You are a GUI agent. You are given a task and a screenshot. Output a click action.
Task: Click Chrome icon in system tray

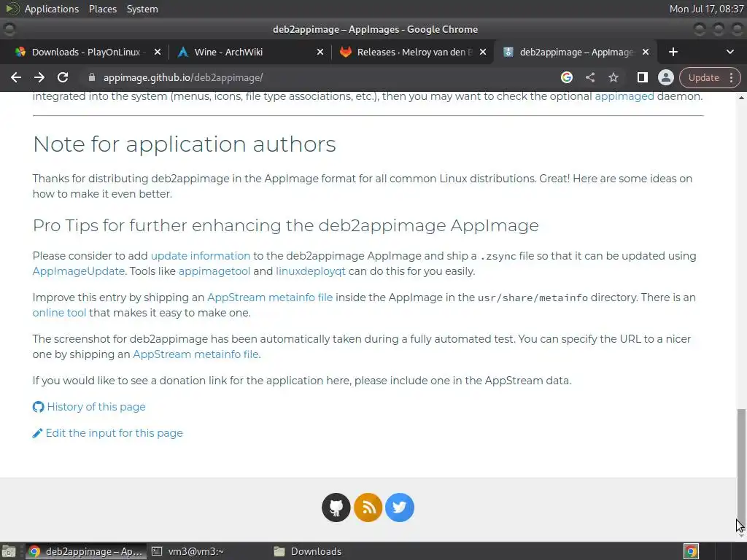point(691,551)
